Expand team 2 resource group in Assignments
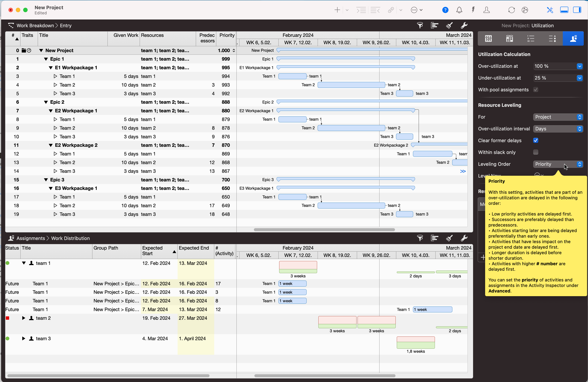588x382 pixels. click(x=24, y=318)
